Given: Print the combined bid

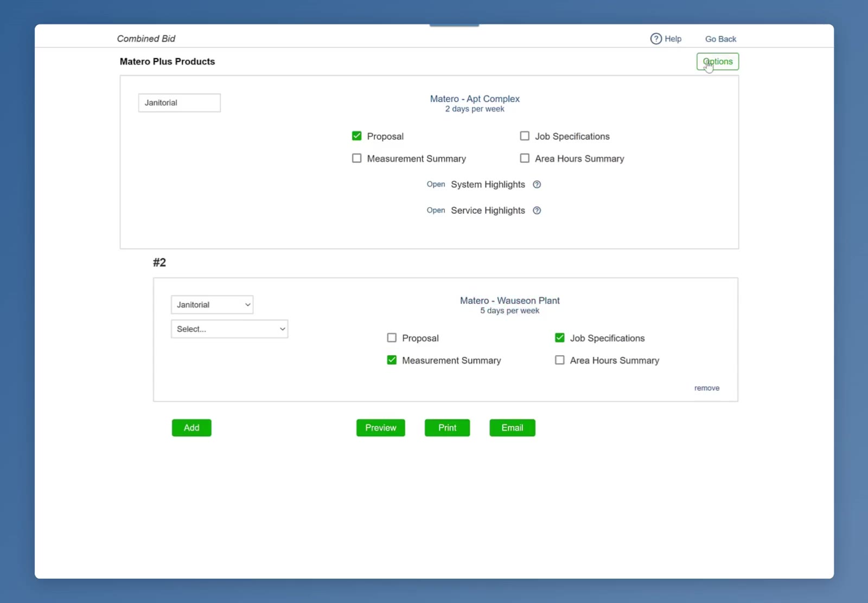Looking at the screenshot, I should pos(447,428).
